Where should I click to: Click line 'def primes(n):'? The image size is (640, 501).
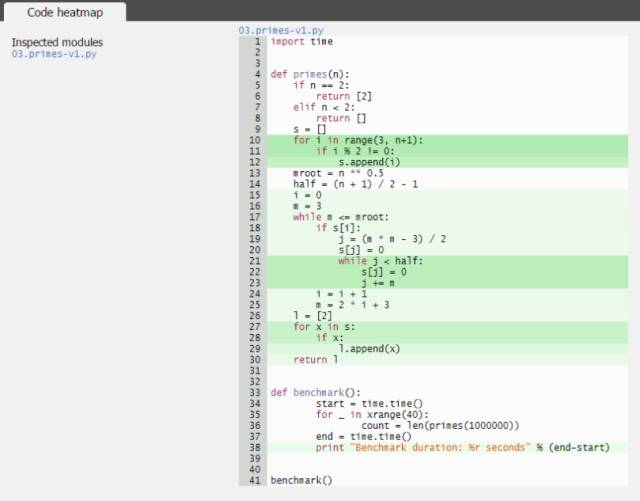click(310, 74)
